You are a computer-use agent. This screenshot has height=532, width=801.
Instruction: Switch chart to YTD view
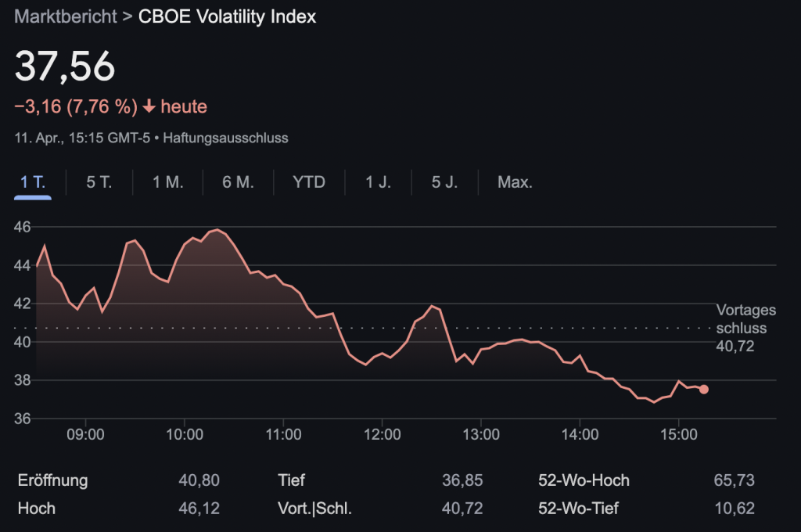pos(309,182)
